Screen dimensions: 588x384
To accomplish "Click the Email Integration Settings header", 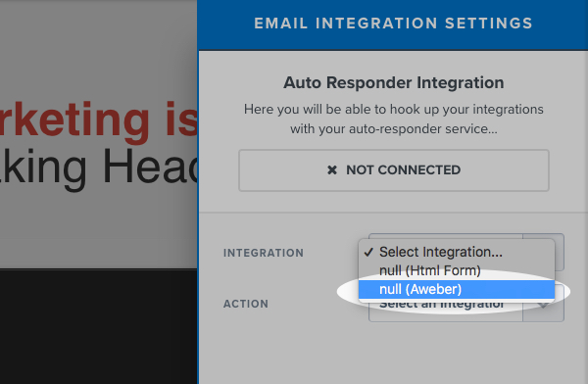I will point(393,24).
